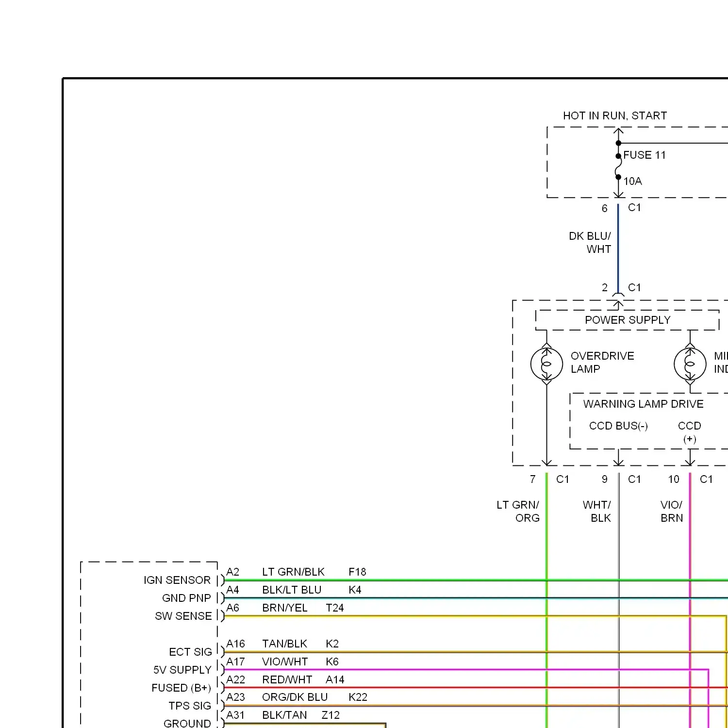Select circuit code T24

pyautogui.click(x=335, y=608)
